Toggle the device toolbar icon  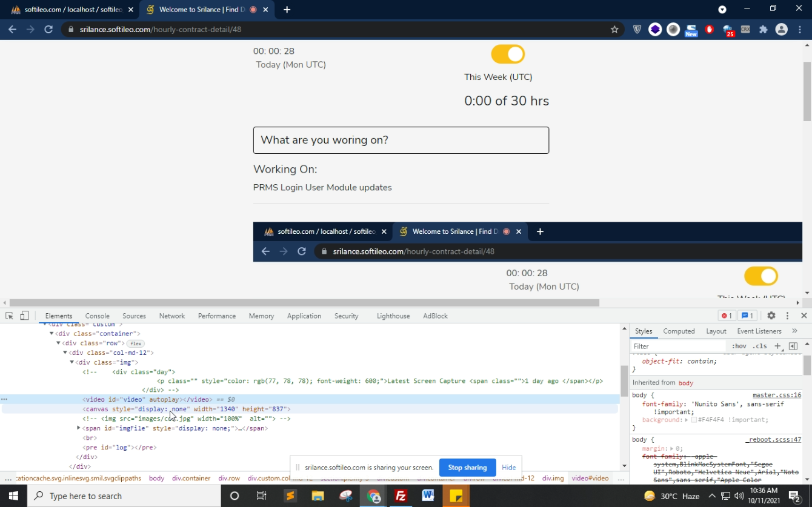[x=24, y=316]
